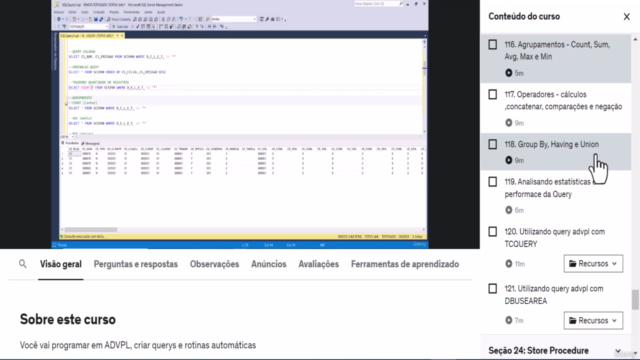
Task: Click the Executar button in SSMS
Action: (120, 27)
